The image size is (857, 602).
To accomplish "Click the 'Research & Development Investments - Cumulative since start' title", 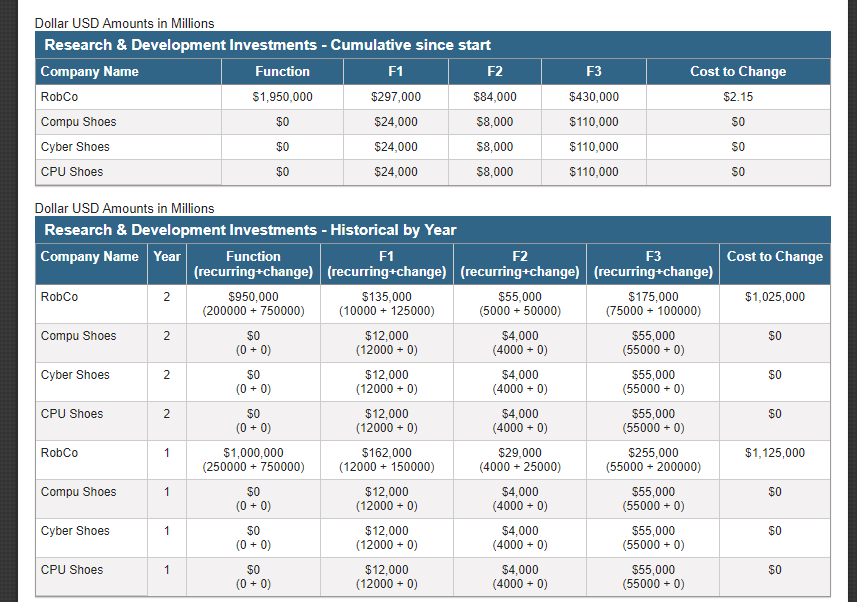I will pyautogui.click(x=267, y=45).
